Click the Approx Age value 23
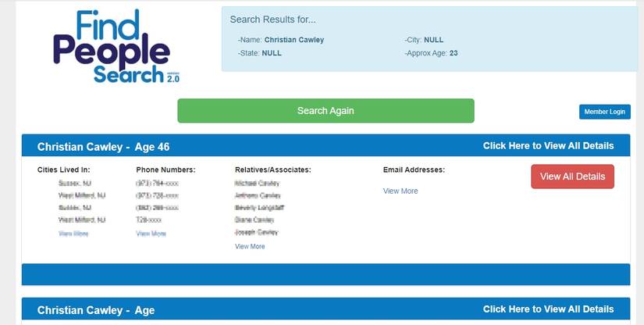Screen dimensions: 644x325 (454, 53)
